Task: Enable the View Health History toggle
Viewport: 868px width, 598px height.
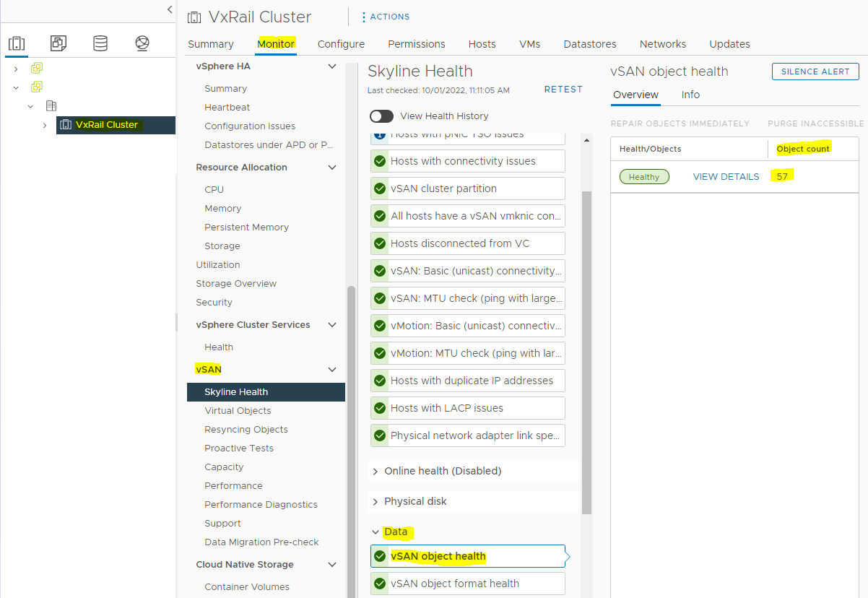Action: (x=381, y=116)
